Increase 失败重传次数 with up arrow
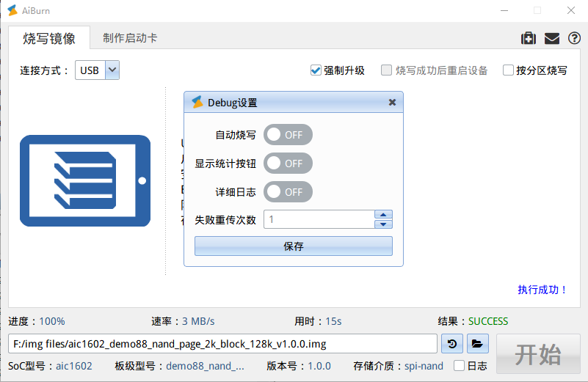This screenshot has height=382, width=588. point(383,215)
